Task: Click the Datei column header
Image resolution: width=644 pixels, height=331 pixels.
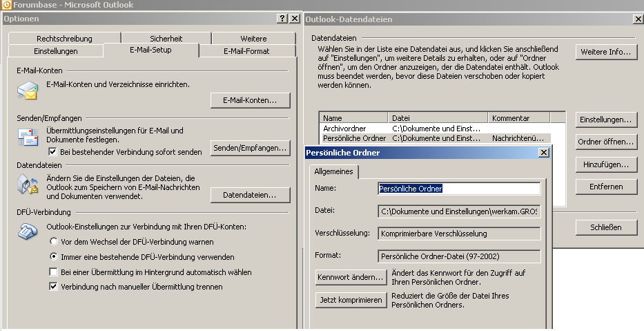Action: [x=438, y=118]
